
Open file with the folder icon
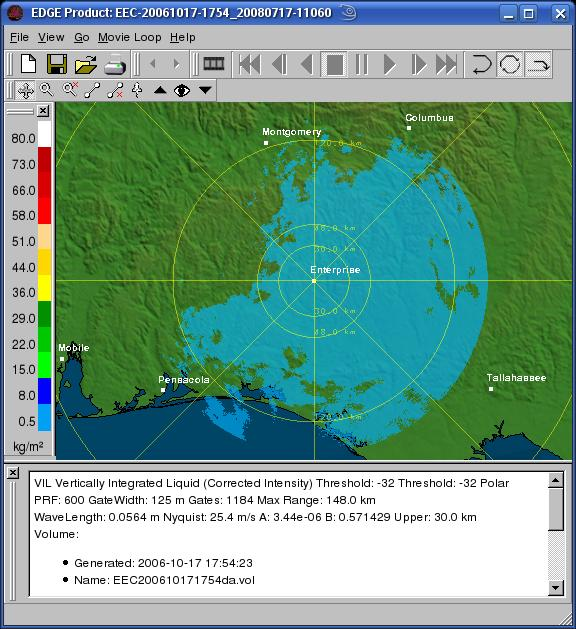(x=86, y=64)
